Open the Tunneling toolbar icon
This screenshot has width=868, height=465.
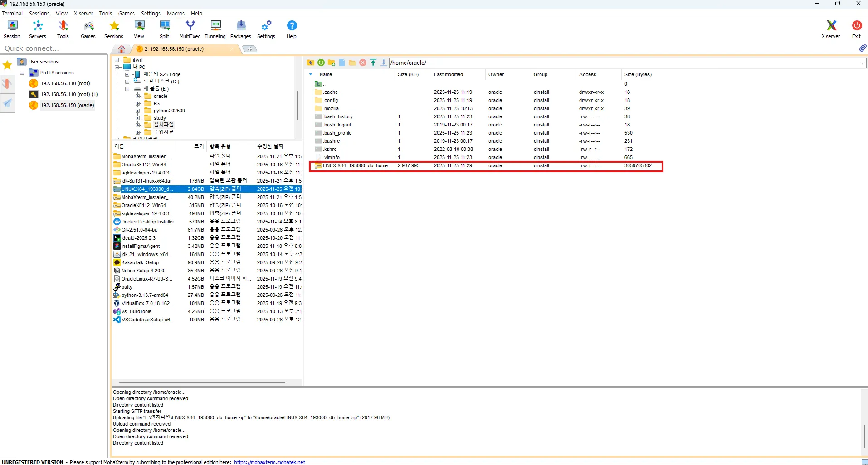(215, 29)
